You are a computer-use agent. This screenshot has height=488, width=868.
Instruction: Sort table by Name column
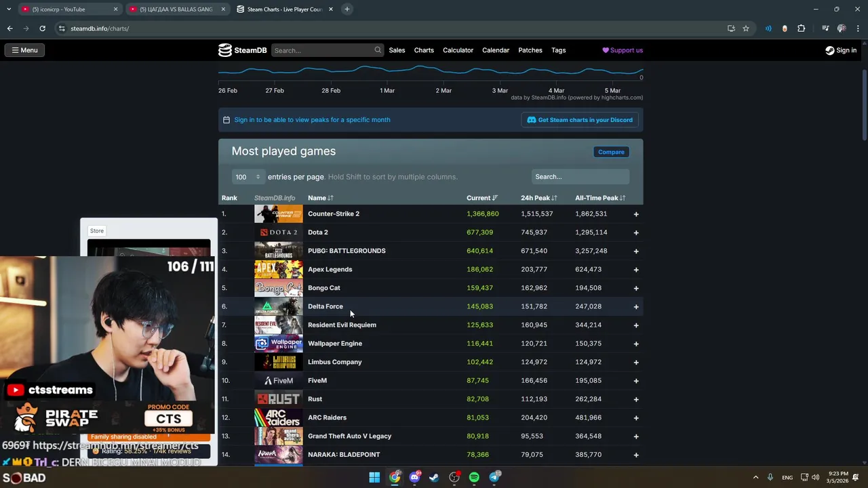point(320,198)
